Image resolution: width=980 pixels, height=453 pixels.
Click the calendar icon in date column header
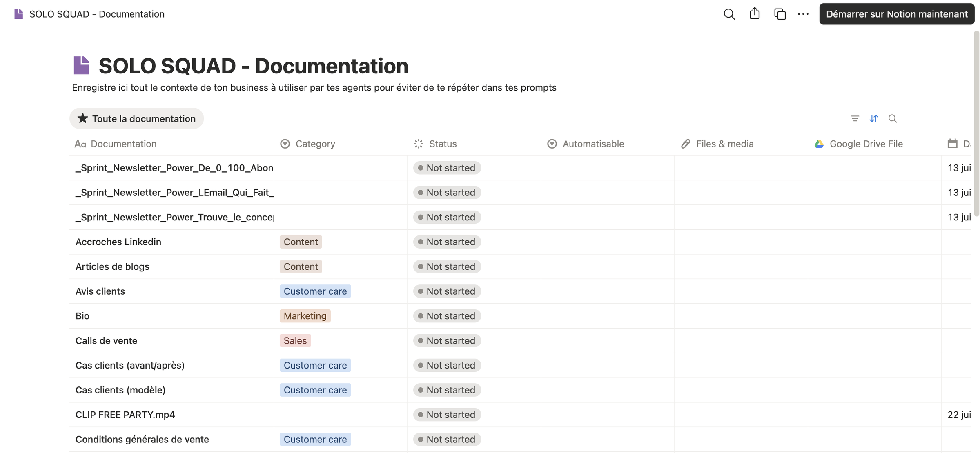tap(953, 143)
